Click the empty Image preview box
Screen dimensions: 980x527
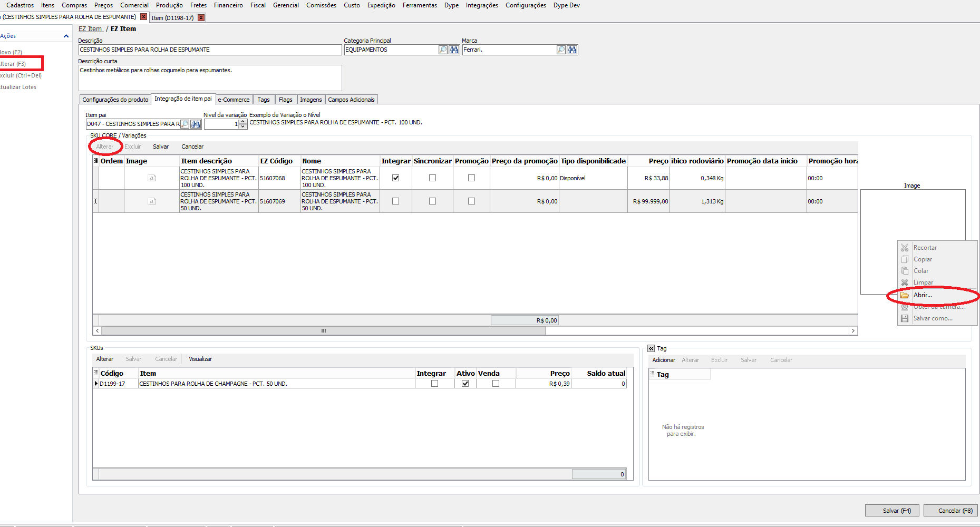click(x=913, y=242)
